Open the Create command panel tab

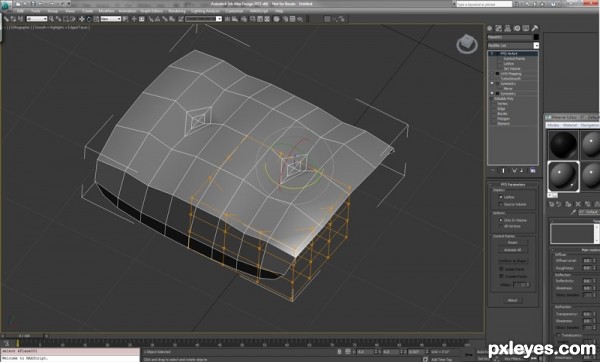coord(490,28)
